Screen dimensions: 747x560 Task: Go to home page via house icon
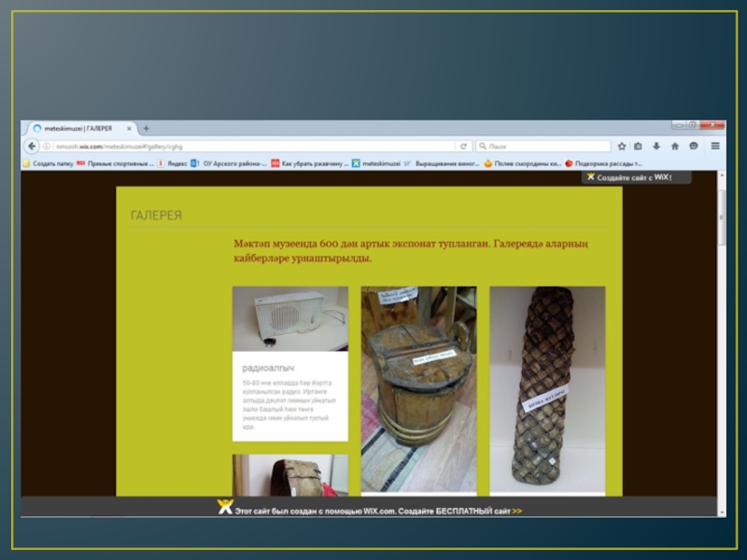click(x=674, y=147)
